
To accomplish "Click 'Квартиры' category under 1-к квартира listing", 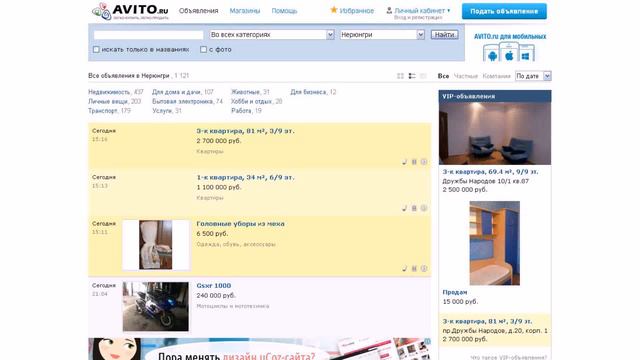I will (210, 198).
